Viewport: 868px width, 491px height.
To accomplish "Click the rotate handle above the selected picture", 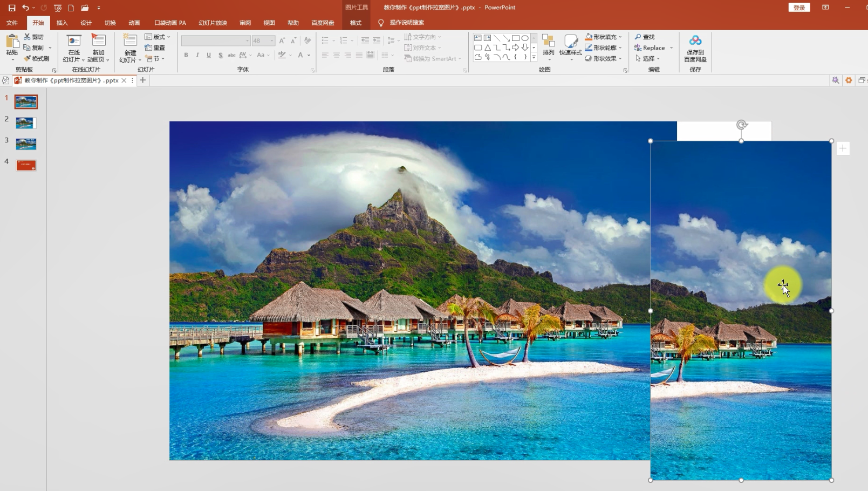I will pos(742,125).
